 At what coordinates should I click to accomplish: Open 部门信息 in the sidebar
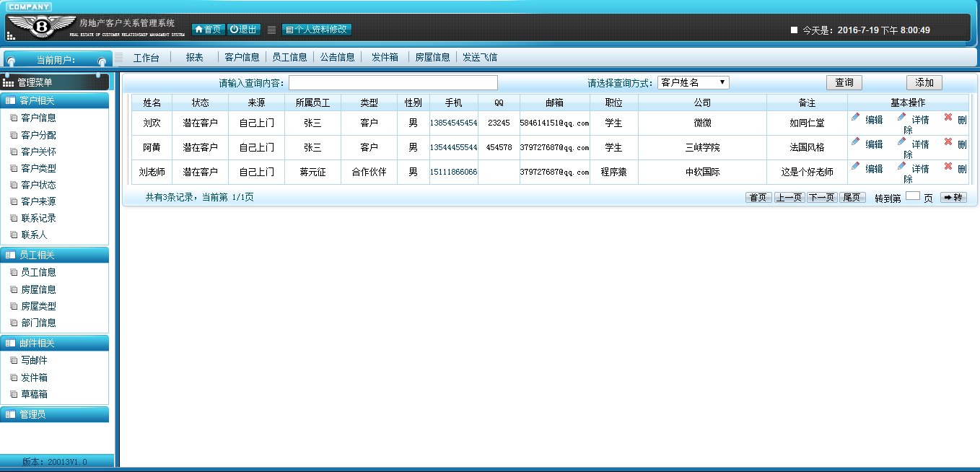(x=39, y=323)
